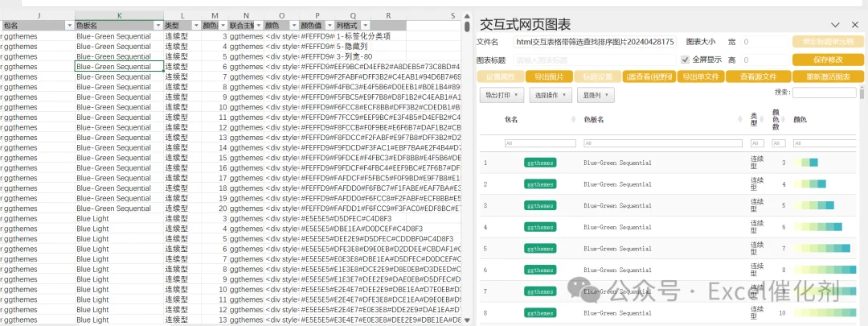The height and width of the screenshot is (326, 868).
Task: Click color swatch strip in web table row 3
Action: [813, 206]
